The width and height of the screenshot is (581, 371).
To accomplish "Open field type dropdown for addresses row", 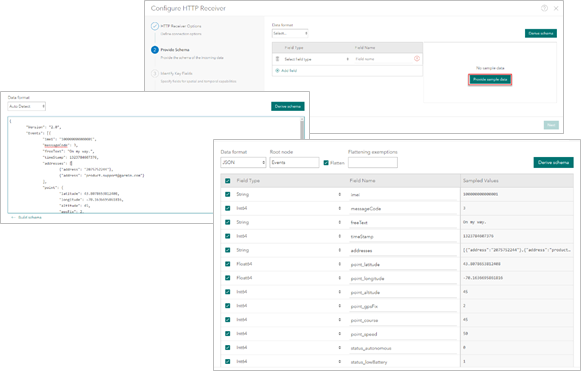I will pyautogui.click(x=289, y=250).
